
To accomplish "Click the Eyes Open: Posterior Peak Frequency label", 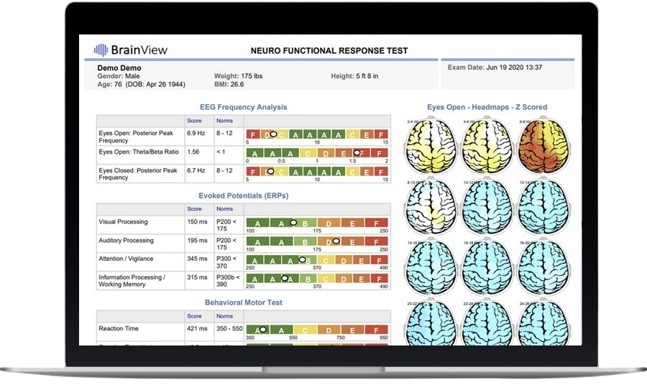I will pos(136,137).
